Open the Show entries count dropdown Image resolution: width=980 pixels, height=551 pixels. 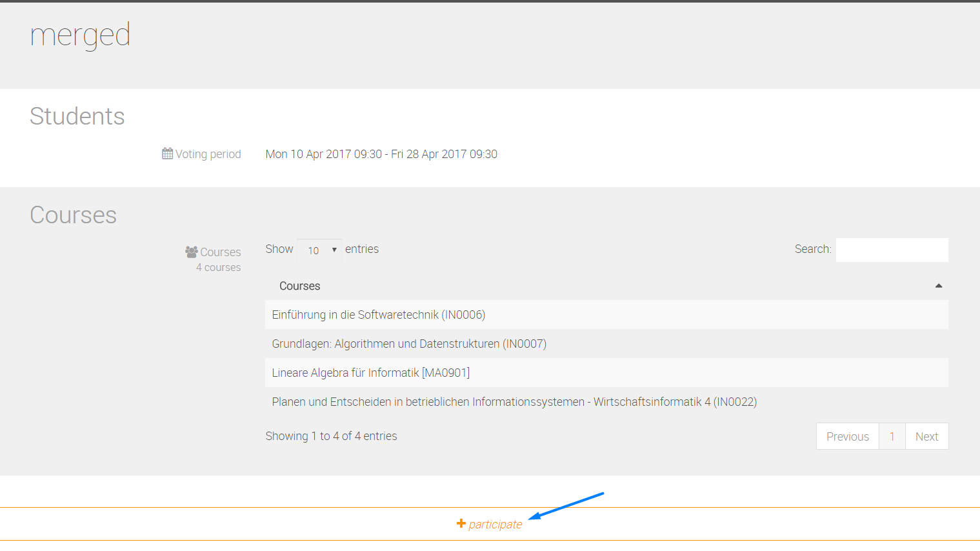(319, 250)
